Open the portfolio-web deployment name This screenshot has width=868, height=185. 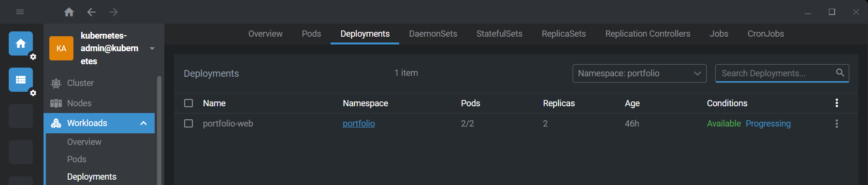(x=228, y=124)
